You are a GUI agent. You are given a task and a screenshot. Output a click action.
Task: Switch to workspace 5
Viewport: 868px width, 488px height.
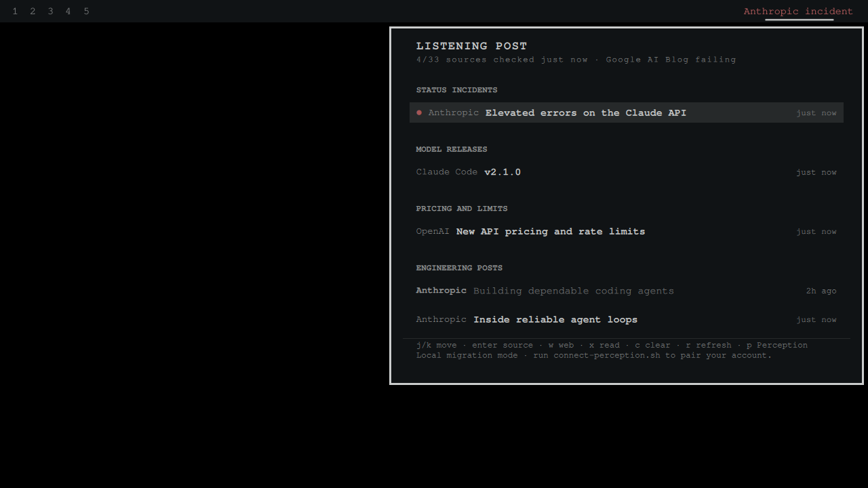(x=86, y=12)
